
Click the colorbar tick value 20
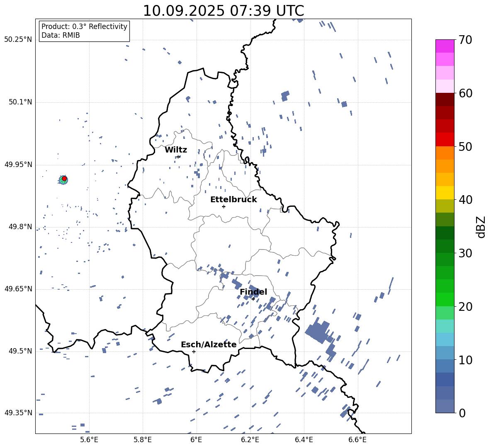[x=465, y=307]
